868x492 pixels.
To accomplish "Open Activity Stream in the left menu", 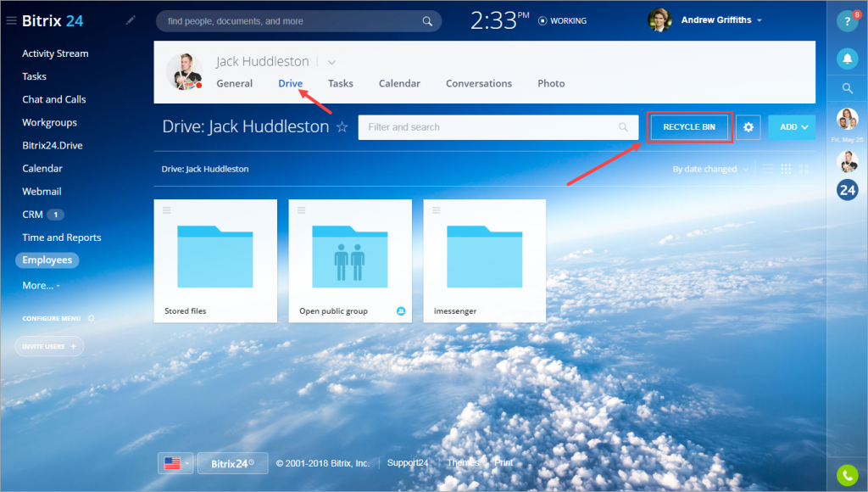I will 55,53.
